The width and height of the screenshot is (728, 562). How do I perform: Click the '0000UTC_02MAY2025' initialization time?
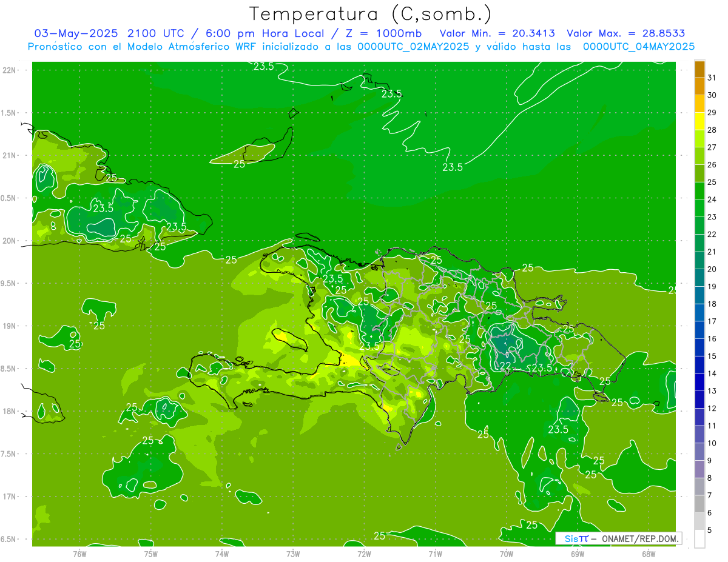pos(413,47)
